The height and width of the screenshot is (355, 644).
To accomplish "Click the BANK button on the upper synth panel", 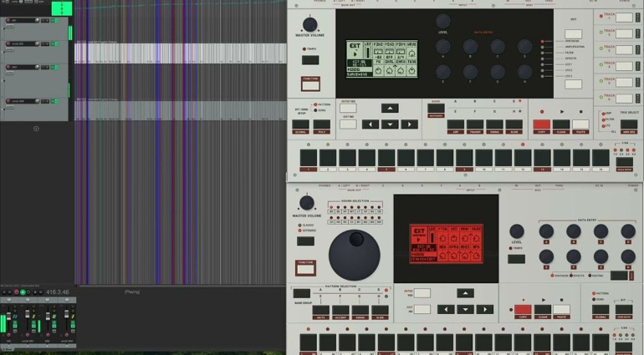I will [x=436, y=108].
